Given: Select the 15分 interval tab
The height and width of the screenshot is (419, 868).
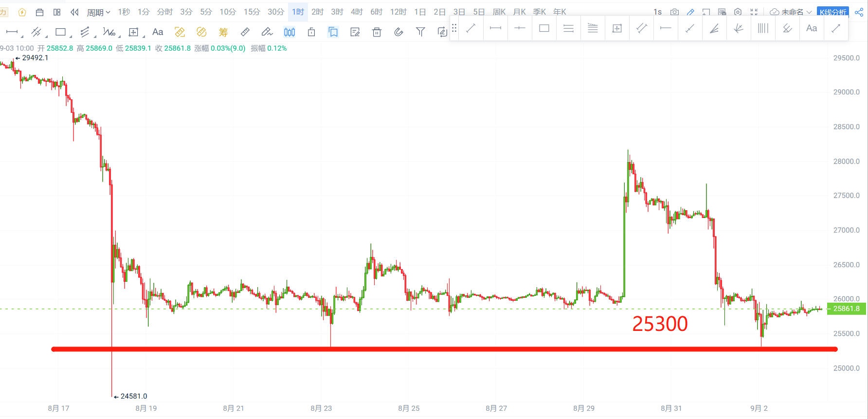Looking at the screenshot, I should coord(252,12).
